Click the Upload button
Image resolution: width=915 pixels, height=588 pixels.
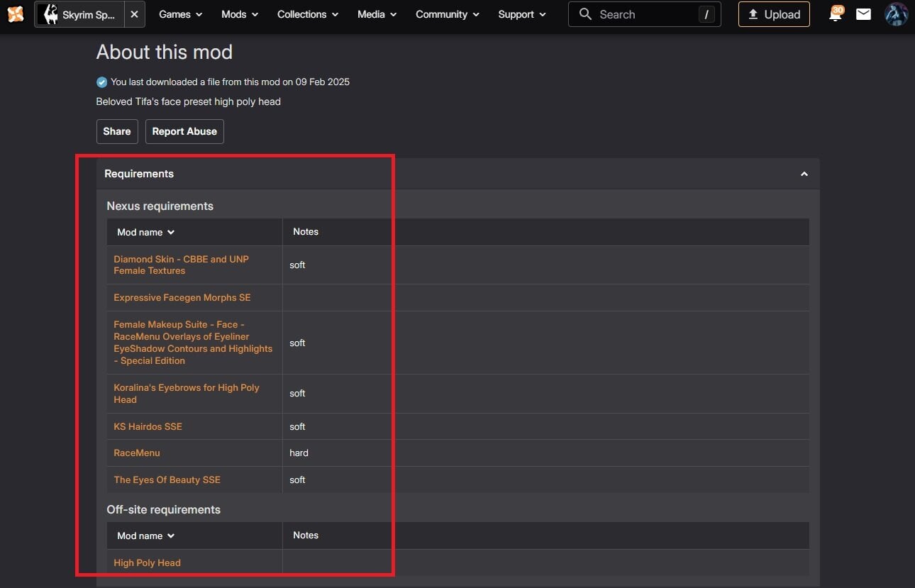pyautogui.click(x=774, y=14)
